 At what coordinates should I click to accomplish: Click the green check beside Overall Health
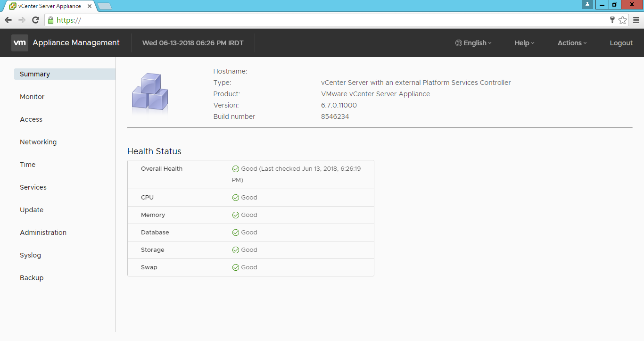(x=235, y=168)
